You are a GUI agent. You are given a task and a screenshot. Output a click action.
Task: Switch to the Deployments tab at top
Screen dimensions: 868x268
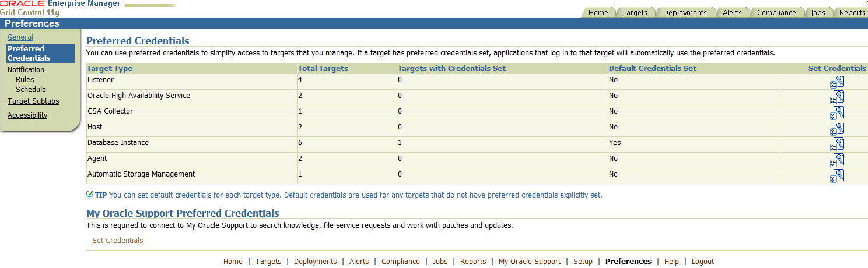click(685, 12)
